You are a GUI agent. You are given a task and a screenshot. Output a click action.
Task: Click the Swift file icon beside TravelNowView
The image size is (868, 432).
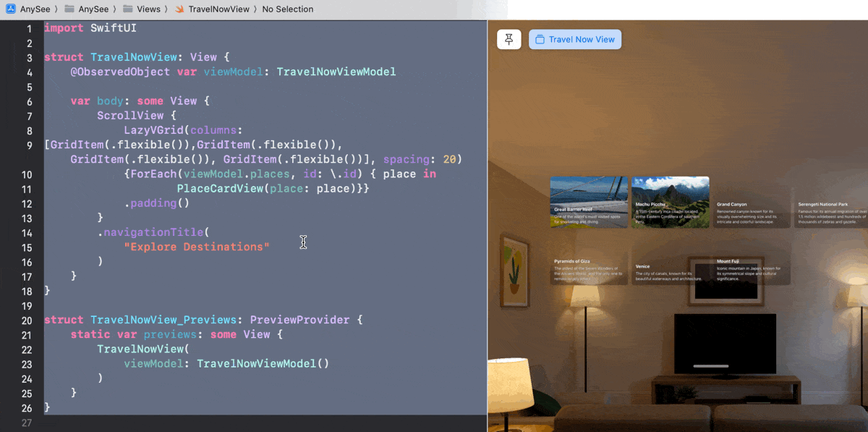pyautogui.click(x=179, y=9)
